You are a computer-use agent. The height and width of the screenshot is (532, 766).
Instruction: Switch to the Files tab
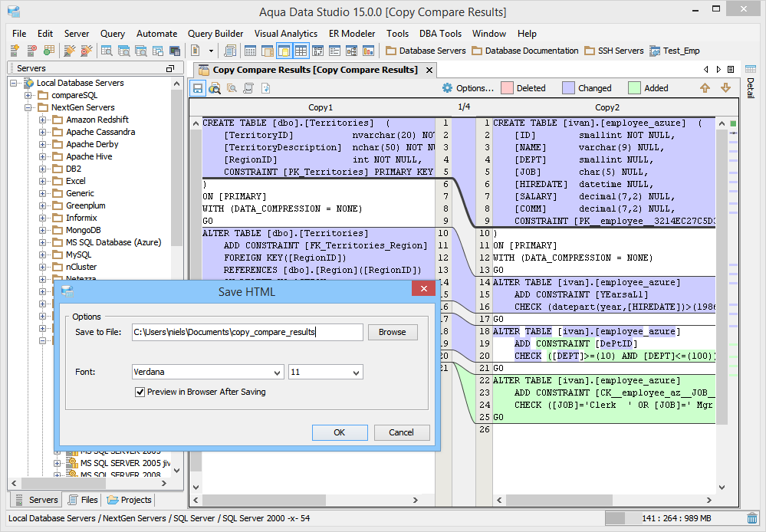[83, 500]
